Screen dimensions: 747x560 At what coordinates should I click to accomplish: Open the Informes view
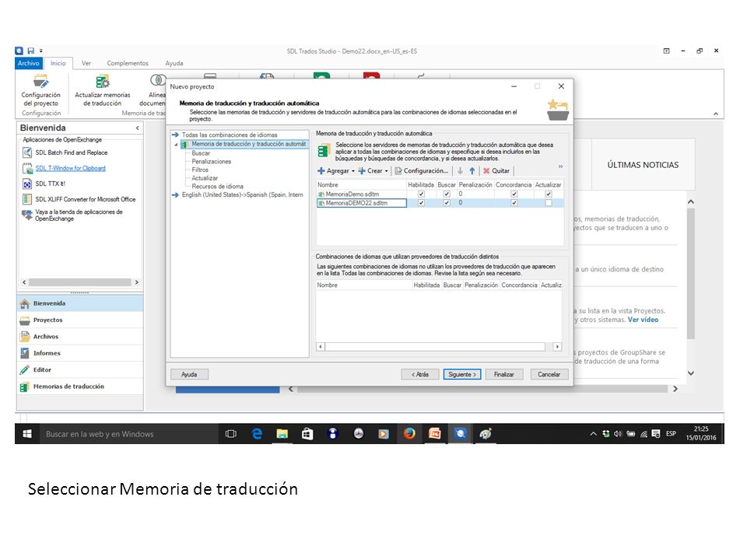tap(79, 353)
